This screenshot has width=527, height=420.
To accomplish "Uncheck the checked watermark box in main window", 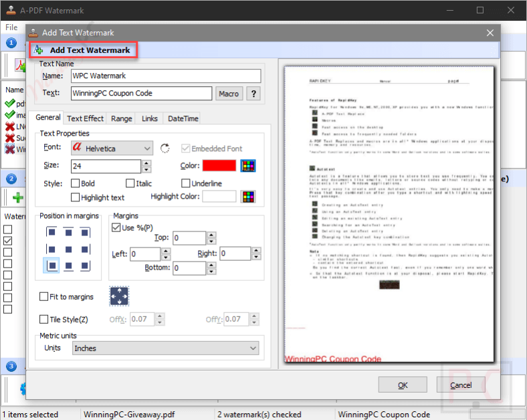I will 8,241.
